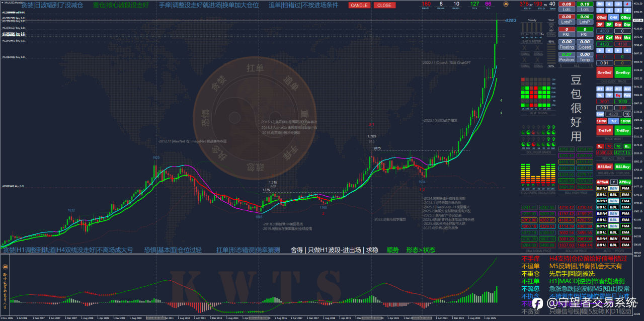
Task: Click the red APSell button
Action: click(x=602, y=182)
